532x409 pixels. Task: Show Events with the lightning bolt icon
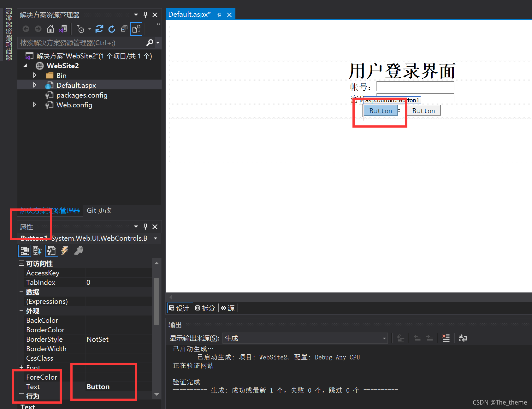(65, 251)
